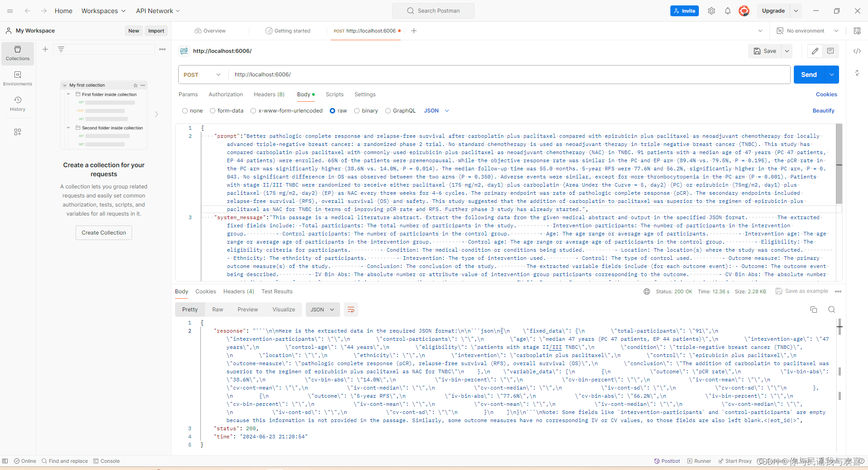Screen dimensions: 868x470
Task: Open the No environment selector
Action: pyautogui.click(x=808, y=31)
